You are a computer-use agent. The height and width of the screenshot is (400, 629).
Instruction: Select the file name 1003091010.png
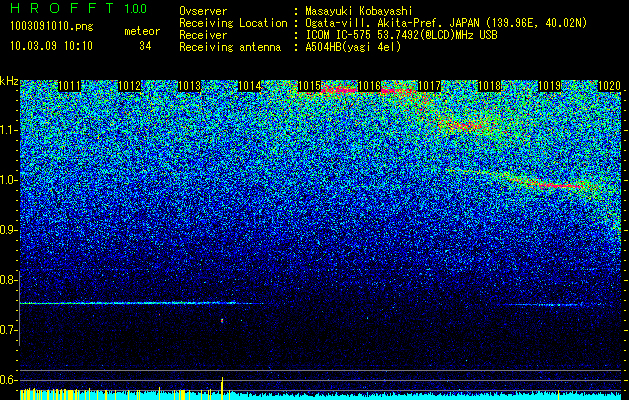pyautogui.click(x=52, y=27)
